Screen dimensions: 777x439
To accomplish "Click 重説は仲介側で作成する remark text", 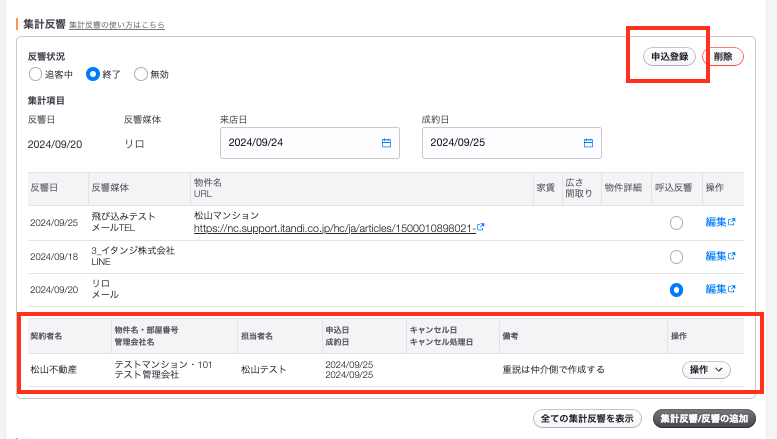I will point(554,370).
